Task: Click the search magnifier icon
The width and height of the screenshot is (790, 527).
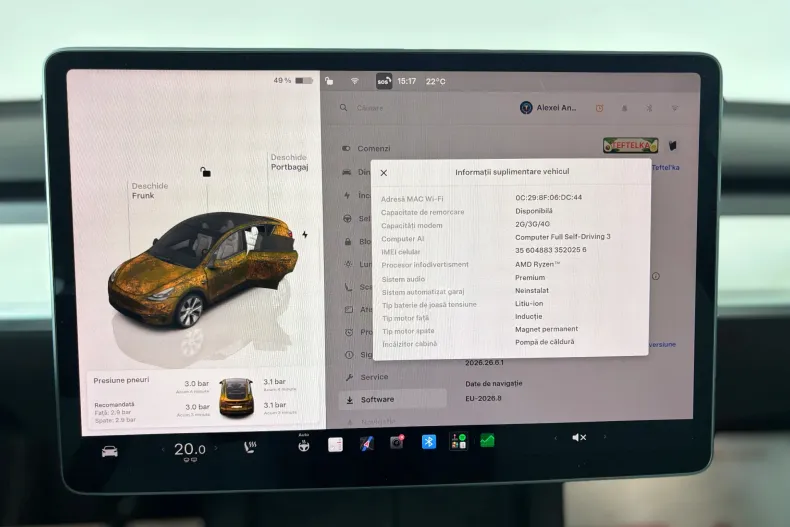Action: (343, 107)
